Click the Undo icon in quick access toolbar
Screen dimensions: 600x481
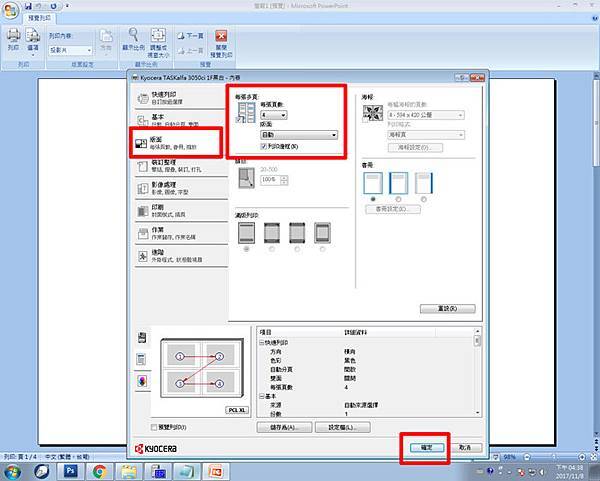coord(39,6)
